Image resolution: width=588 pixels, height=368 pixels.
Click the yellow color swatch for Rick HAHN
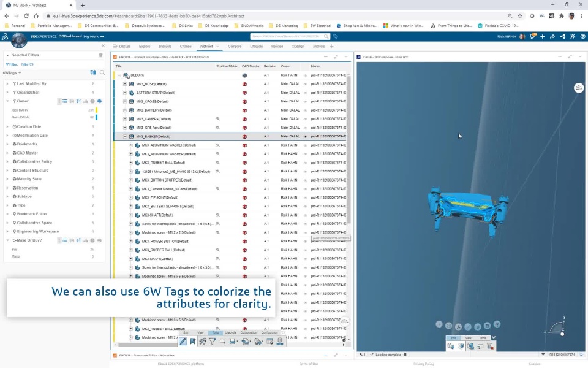coord(96,110)
